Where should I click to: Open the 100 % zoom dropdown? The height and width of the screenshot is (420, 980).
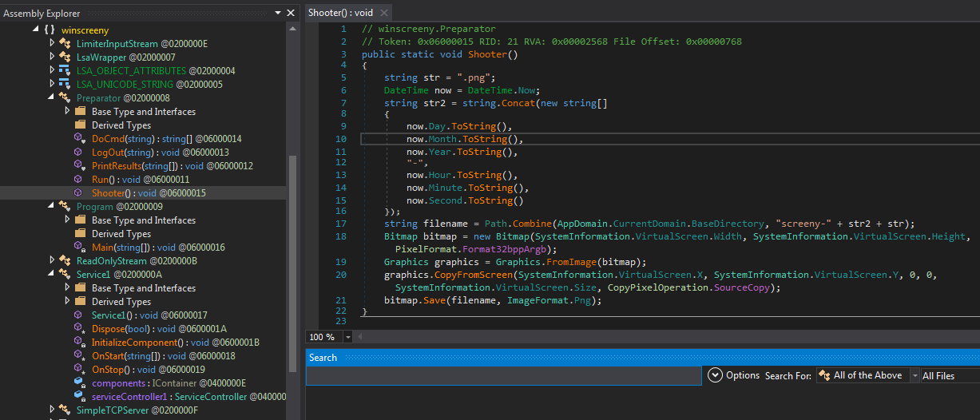click(x=348, y=337)
